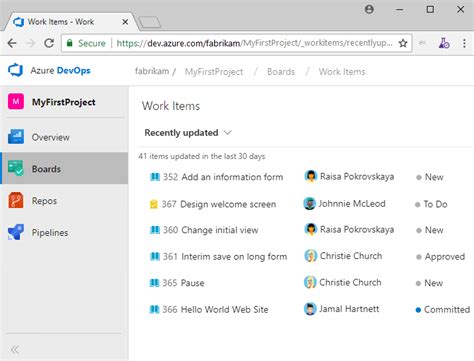
Task: Open Overview in the sidebar
Action: [65, 137]
